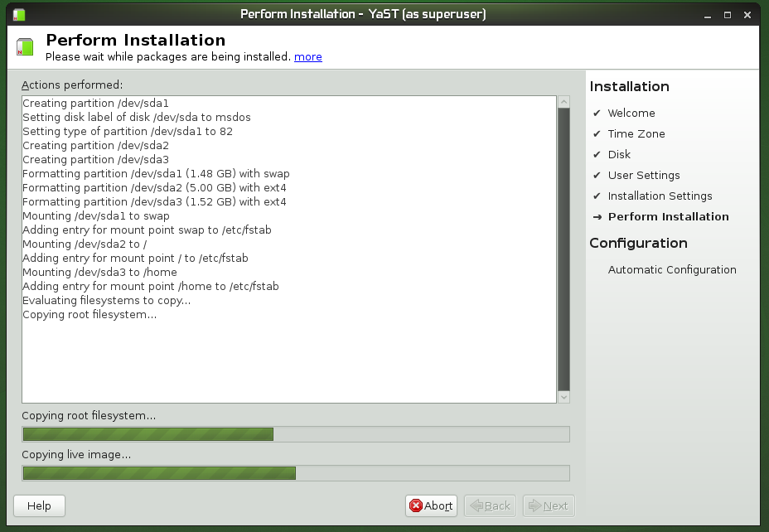
Task: Close the YaST installation window
Action: tap(747, 15)
